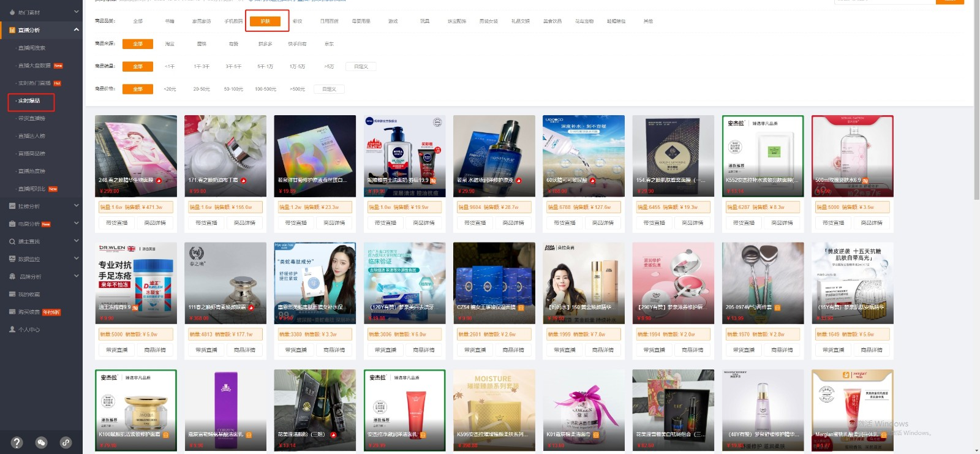Click the help question mark icon

tap(17, 442)
